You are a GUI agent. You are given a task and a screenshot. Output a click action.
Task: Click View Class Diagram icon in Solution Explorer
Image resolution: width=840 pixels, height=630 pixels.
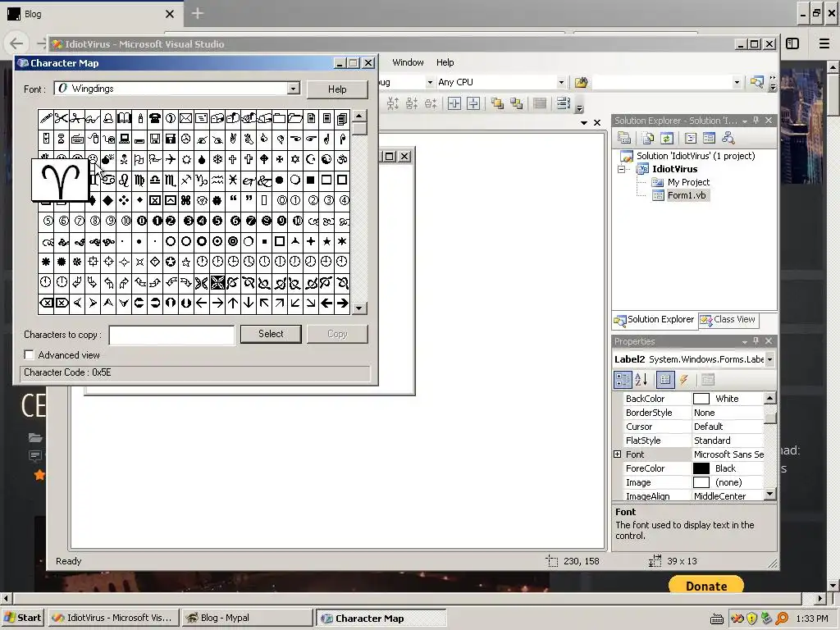pos(728,138)
